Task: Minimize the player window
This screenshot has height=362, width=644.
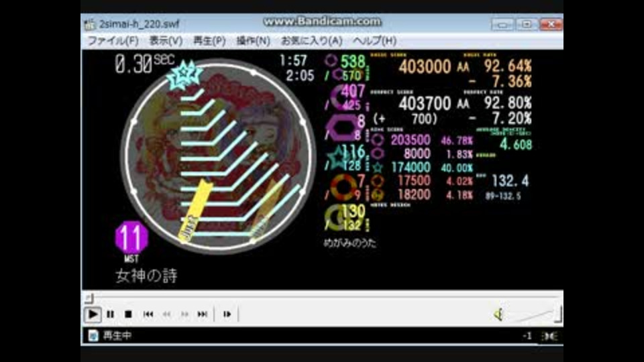Action: [x=502, y=25]
